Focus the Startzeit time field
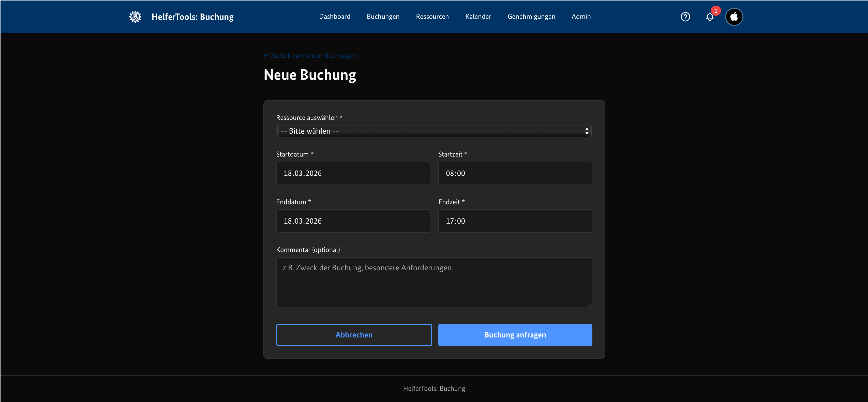The image size is (868, 402). [515, 173]
